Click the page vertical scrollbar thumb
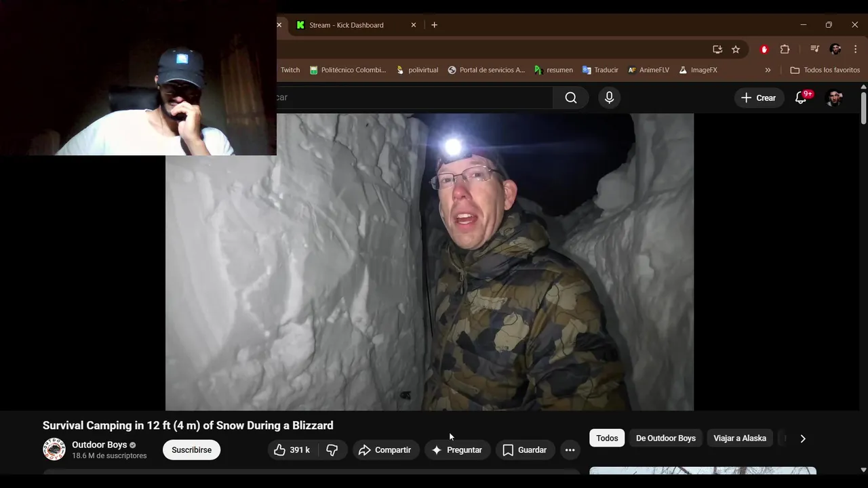This screenshot has height=488, width=868. 863,108
